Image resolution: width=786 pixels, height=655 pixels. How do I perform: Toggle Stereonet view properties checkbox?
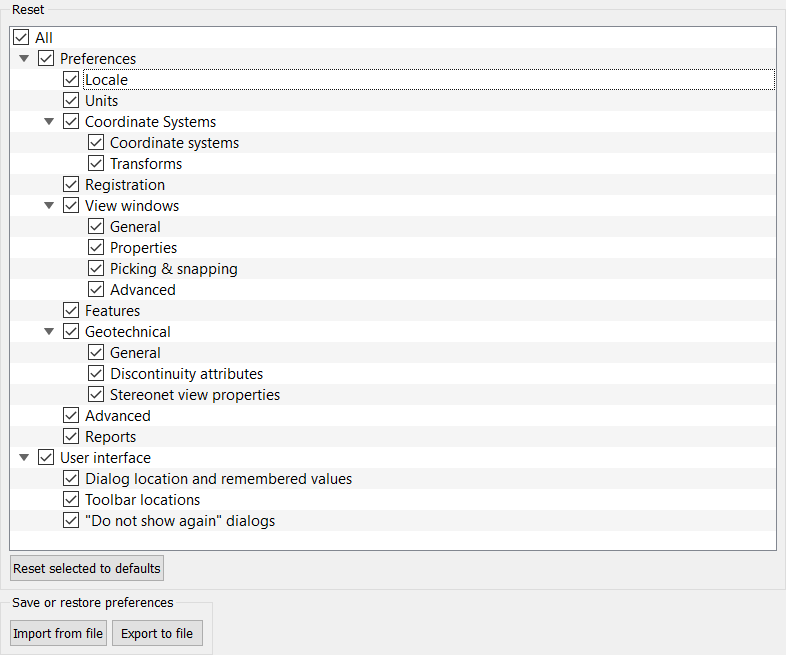(96, 395)
